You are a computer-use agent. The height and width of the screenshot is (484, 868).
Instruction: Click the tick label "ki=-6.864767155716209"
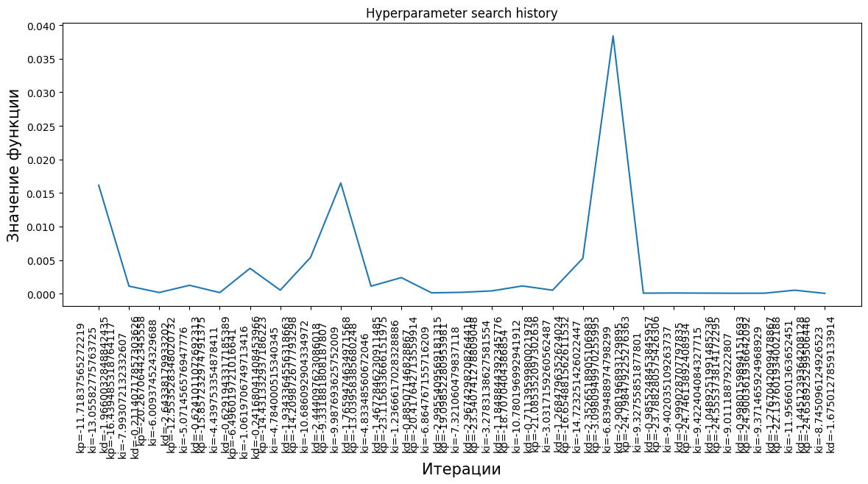425,388
